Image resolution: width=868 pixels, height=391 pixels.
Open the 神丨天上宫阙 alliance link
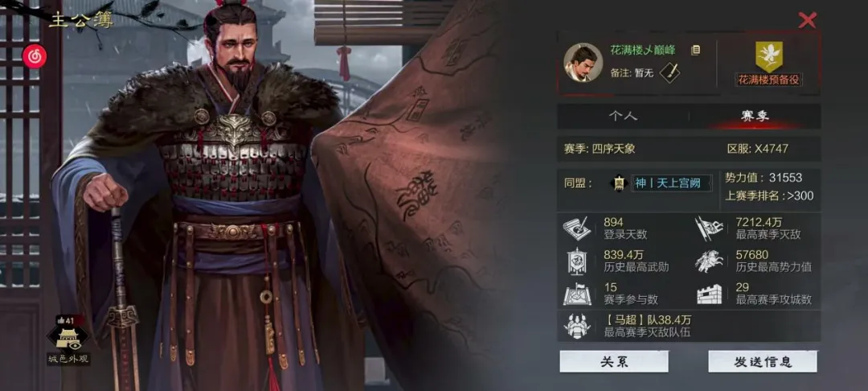click(671, 183)
